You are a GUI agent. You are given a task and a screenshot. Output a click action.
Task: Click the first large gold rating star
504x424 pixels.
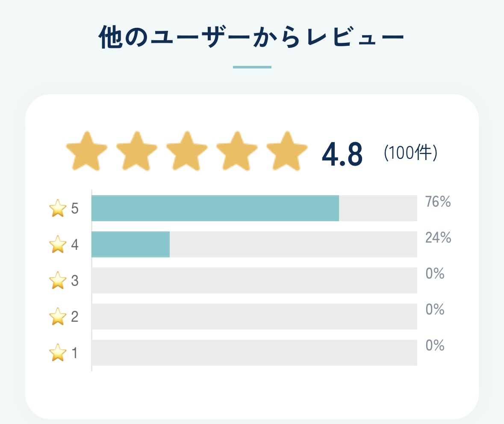(x=86, y=151)
